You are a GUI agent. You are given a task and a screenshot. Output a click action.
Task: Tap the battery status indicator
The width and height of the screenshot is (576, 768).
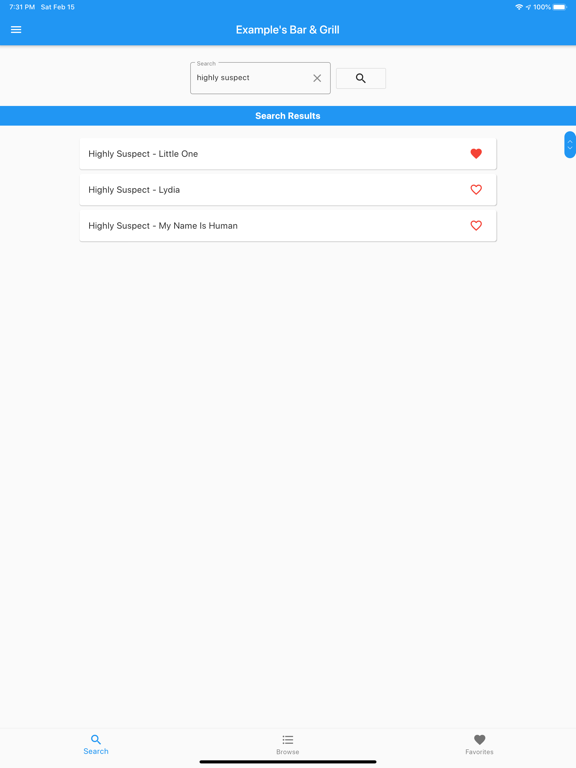pyautogui.click(x=560, y=7)
